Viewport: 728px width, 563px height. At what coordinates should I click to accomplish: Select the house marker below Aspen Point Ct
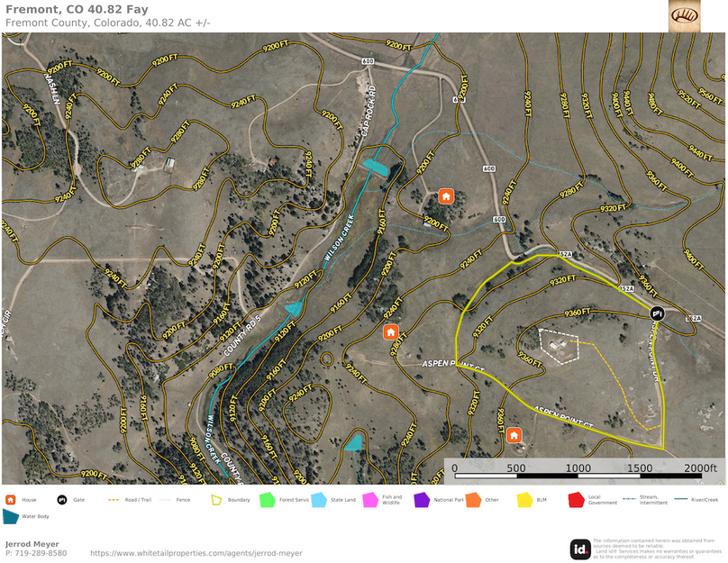tap(513, 434)
